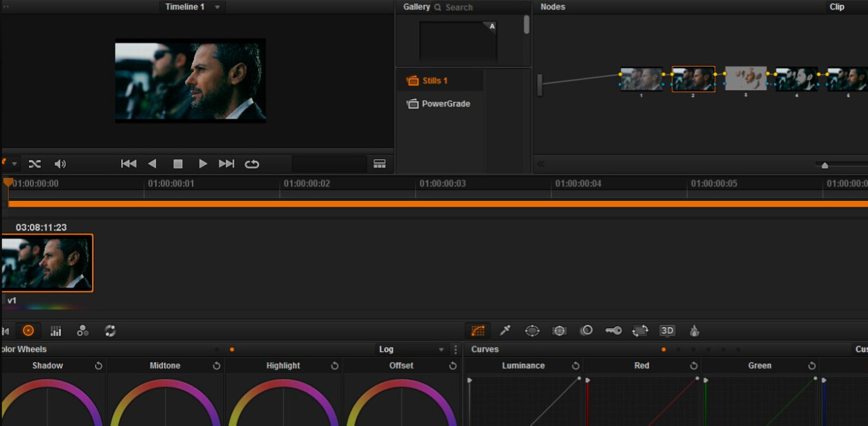Click the node graph zoom slider
This screenshot has width=868, height=426.
point(824,165)
